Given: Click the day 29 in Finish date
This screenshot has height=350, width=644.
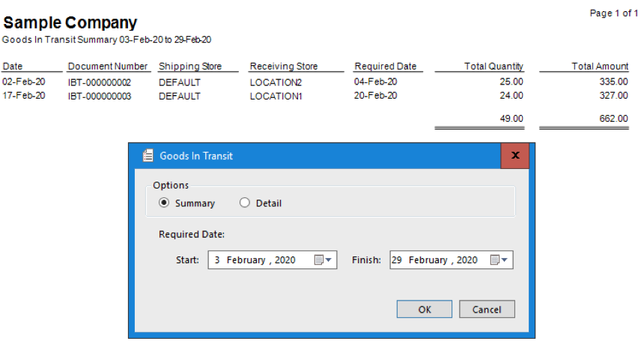Looking at the screenshot, I should click(x=397, y=260).
